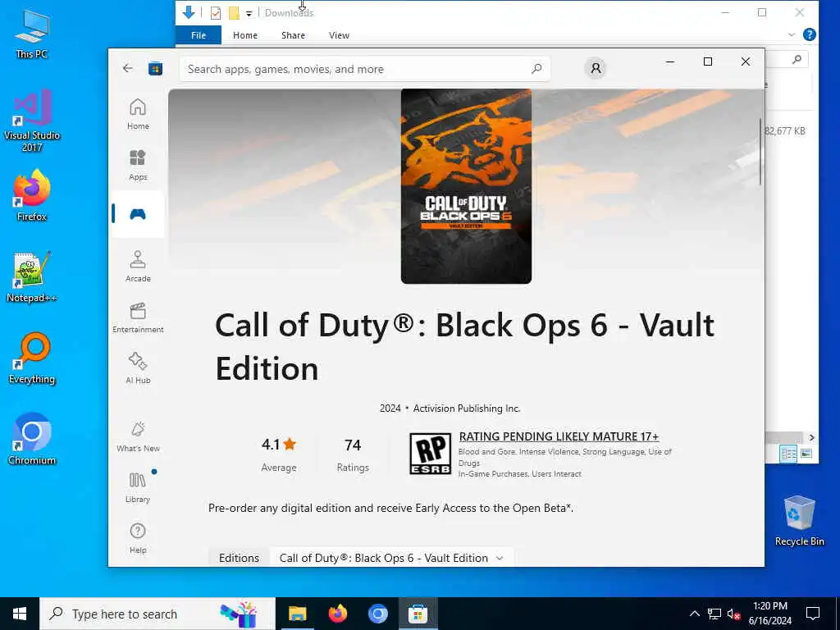Click Explorer search magnifier icon

(797, 59)
